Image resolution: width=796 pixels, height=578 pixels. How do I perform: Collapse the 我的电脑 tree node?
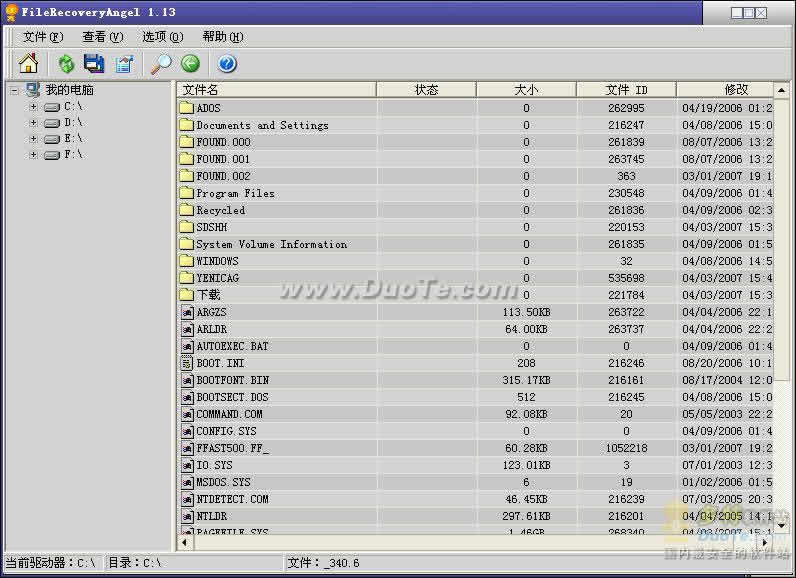tap(15, 91)
